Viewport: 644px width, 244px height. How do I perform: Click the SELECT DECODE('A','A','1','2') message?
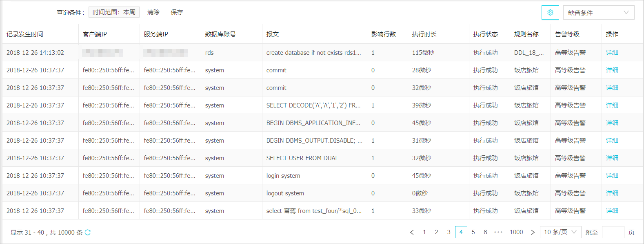tap(313, 105)
